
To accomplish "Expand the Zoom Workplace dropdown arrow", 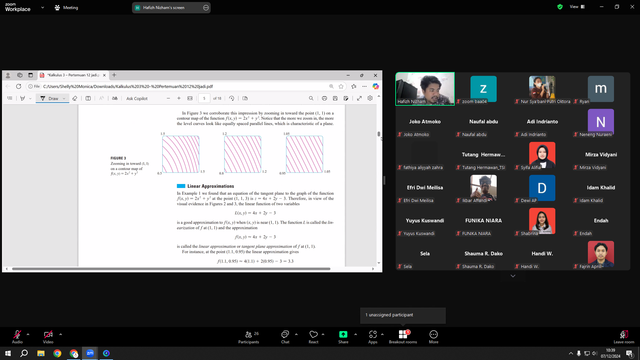I will [42, 7].
